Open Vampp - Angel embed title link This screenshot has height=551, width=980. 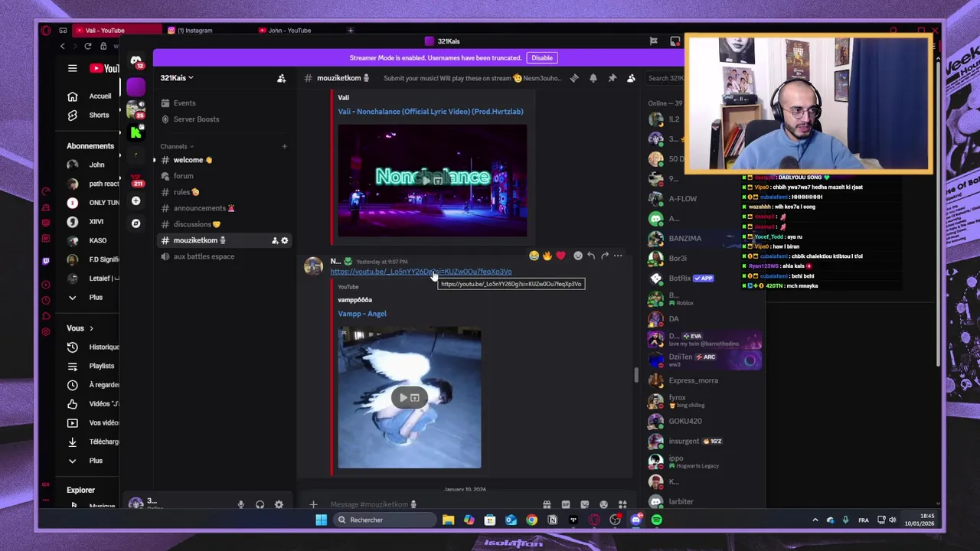pyautogui.click(x=362, y=314)
